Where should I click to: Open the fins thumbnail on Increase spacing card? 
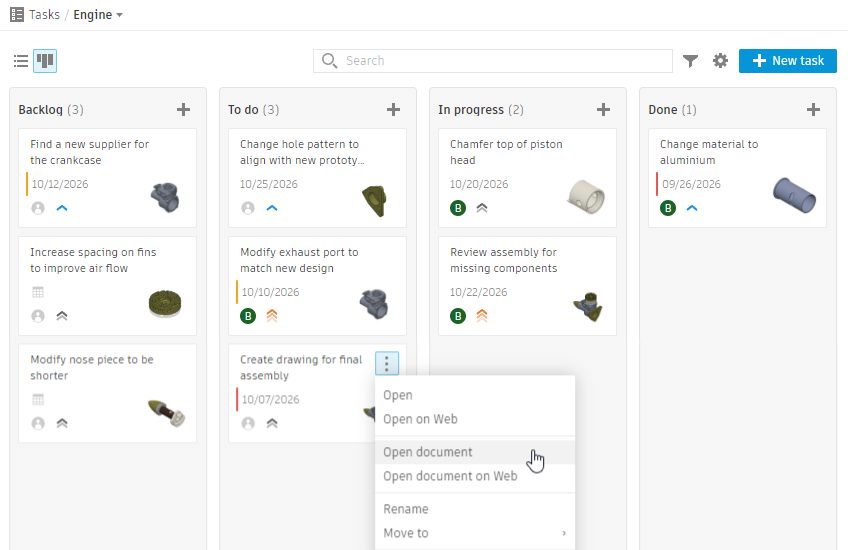[165, 303]
